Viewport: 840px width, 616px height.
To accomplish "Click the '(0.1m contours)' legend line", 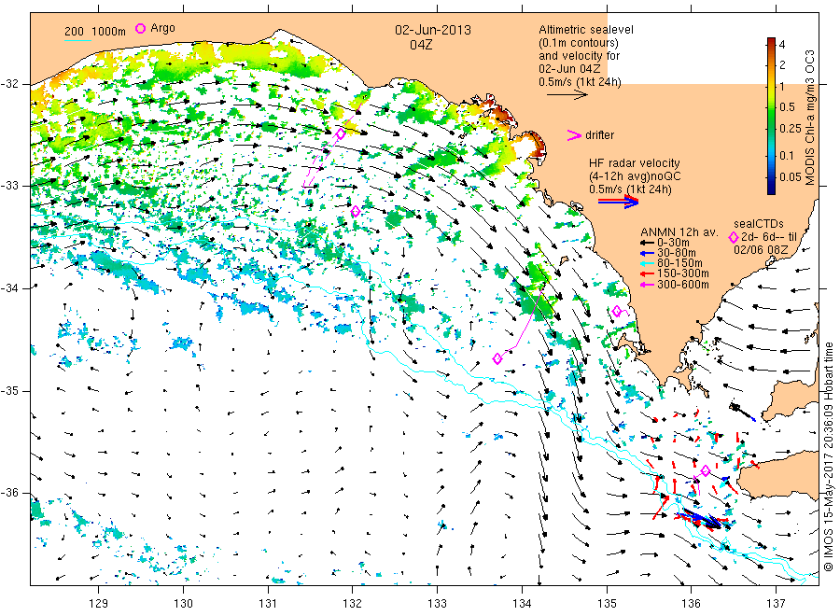I will point(579,43).
